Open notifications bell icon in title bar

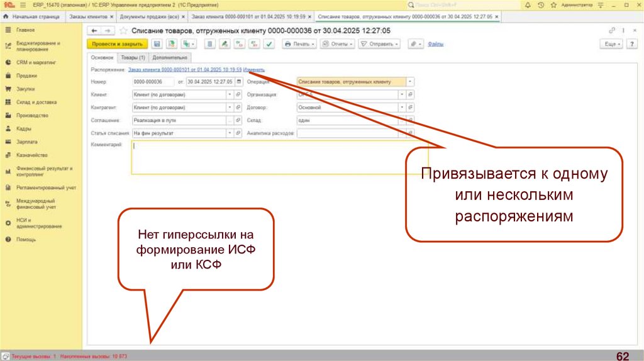point(528,5)
